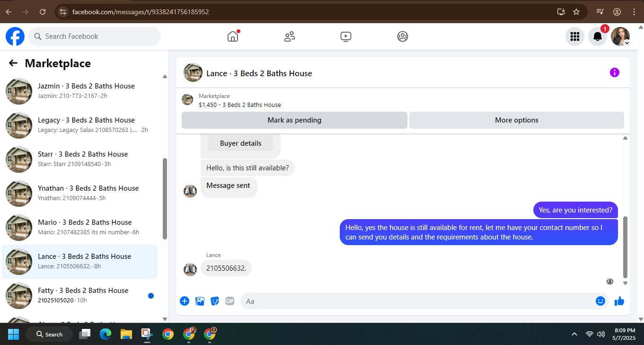Attach a photo with the image icon
This screenshot has width=644, height=345.
pos(200,301)
